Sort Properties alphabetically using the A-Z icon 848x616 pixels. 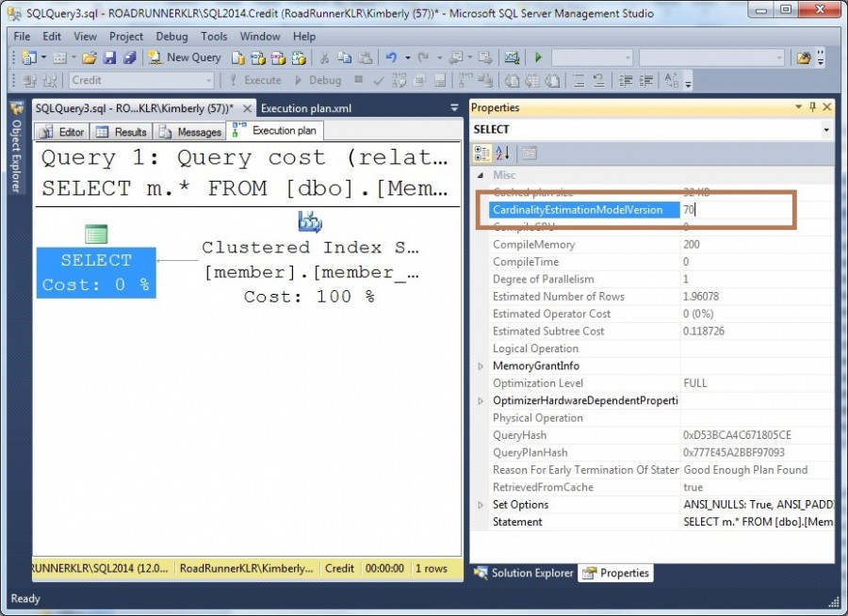point(501,154)
